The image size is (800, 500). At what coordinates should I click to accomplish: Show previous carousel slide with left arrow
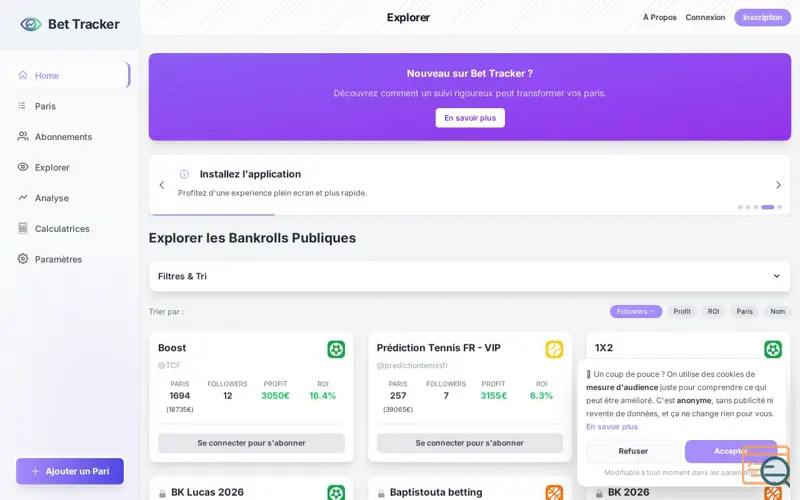162,185
